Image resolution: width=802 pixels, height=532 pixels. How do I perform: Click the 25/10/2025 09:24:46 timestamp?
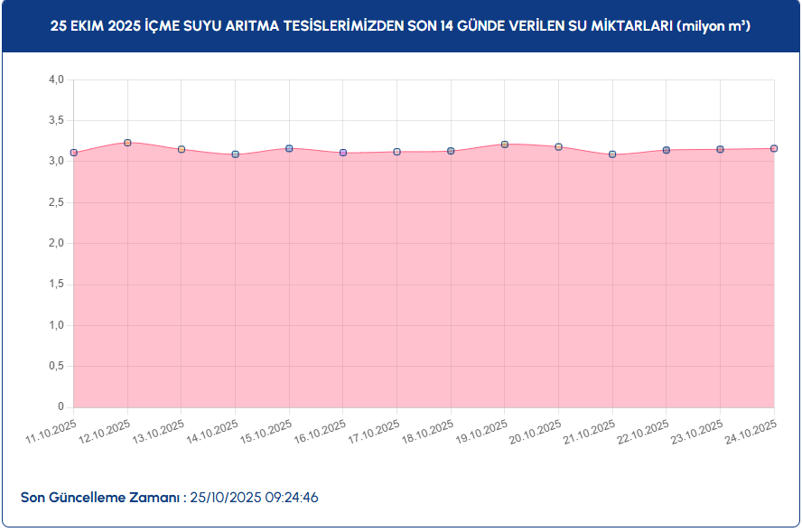(254, 498)
